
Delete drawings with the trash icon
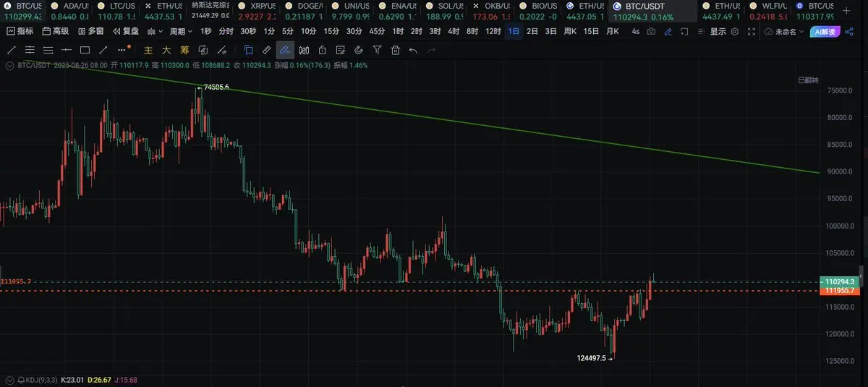tap(396, 50)
